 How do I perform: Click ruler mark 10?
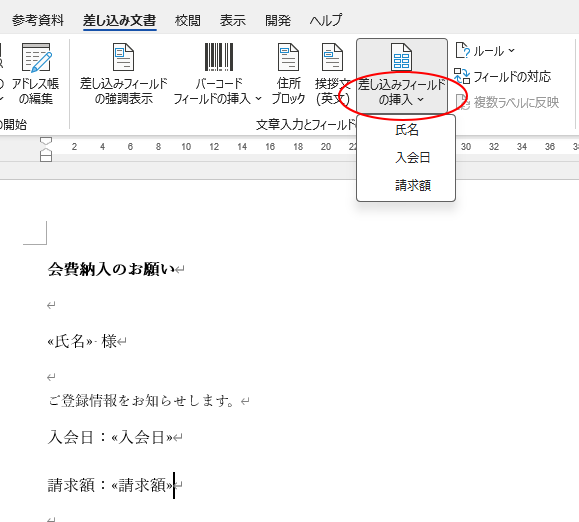(186, 147)
